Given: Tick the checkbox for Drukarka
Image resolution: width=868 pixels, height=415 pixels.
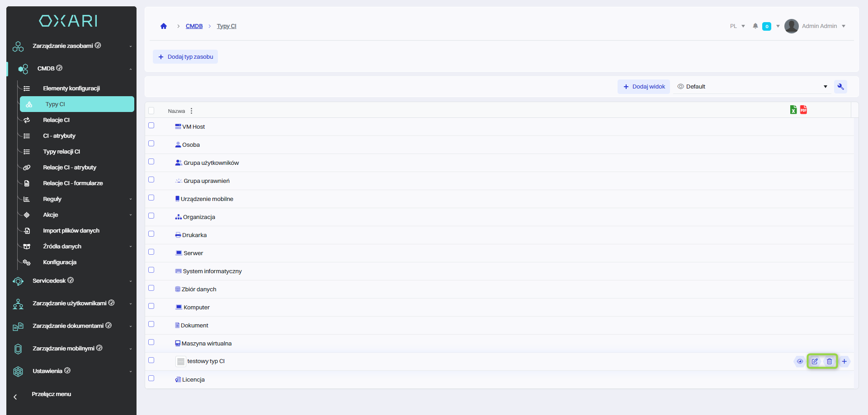Looking at the screenshot, I should click(151, 234).
